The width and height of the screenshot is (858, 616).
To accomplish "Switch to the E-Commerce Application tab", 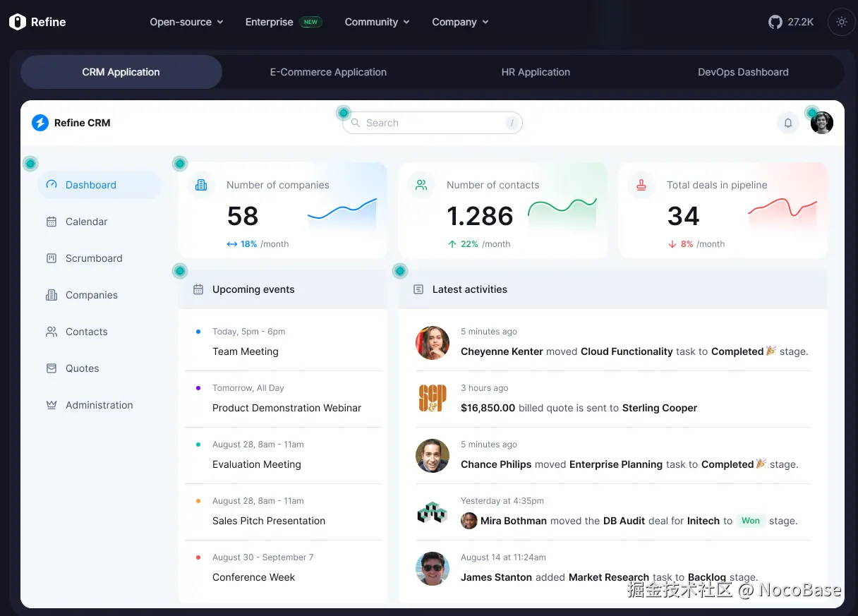I will click(x=328, y=72).
